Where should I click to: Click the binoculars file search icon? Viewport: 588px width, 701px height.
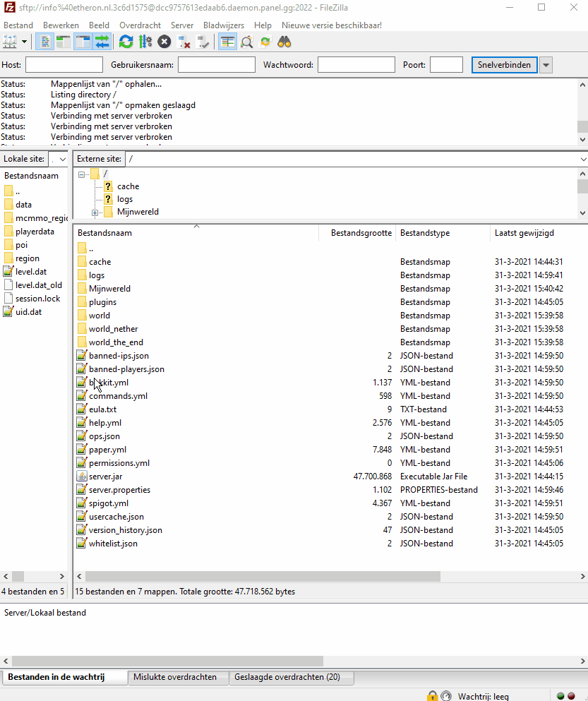(x=284, y=42)
